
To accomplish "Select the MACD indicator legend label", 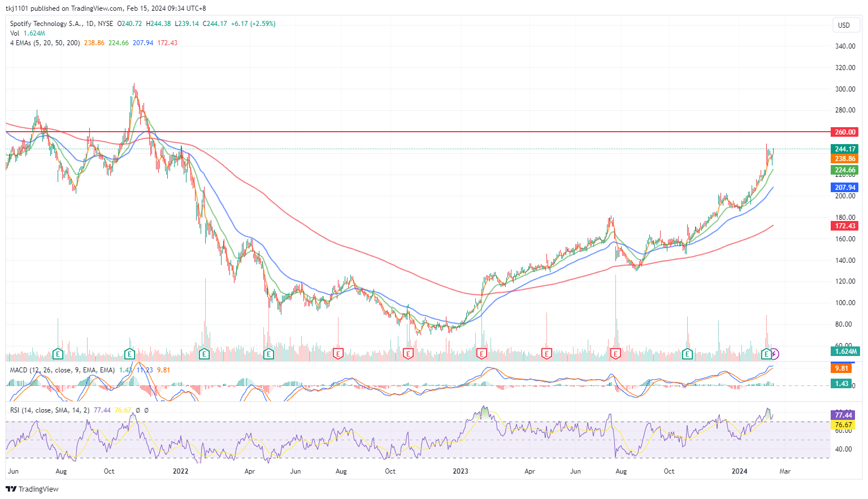I will [x=62, y=370].
